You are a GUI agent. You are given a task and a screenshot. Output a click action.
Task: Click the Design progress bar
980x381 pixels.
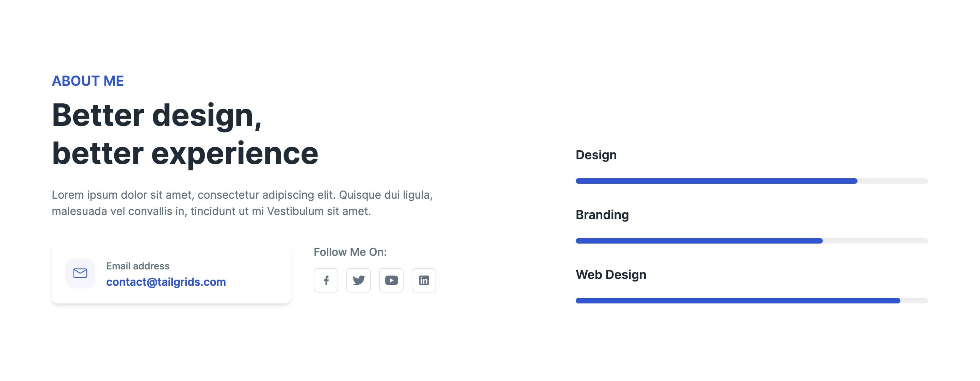pos(752,181)
